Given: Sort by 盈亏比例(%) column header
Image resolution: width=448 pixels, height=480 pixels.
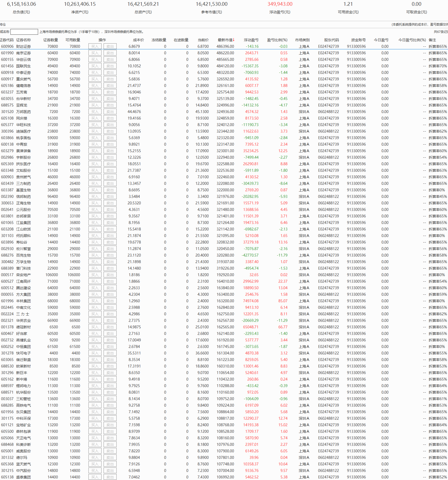Looking at the screenshot, I should [277, 40].
